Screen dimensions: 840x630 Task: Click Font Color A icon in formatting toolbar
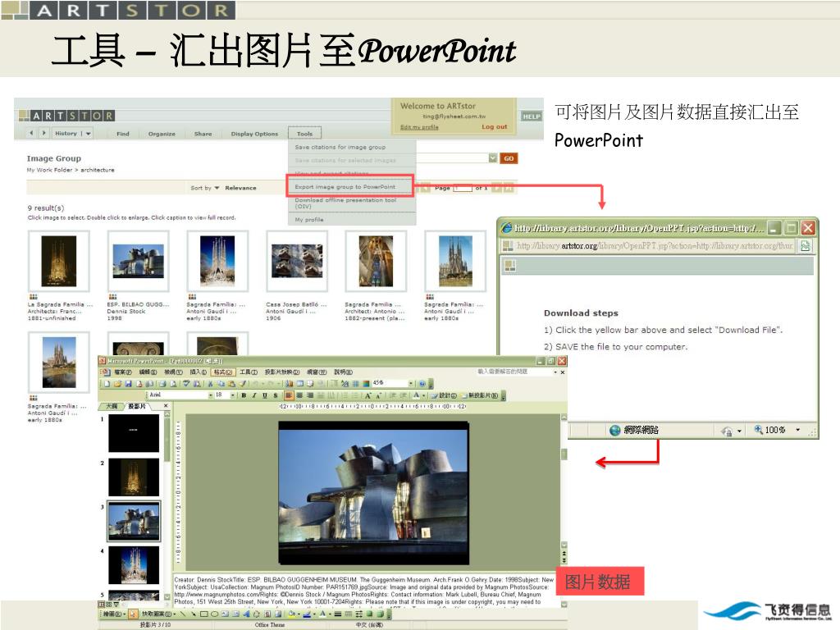(x=416, y=395)
